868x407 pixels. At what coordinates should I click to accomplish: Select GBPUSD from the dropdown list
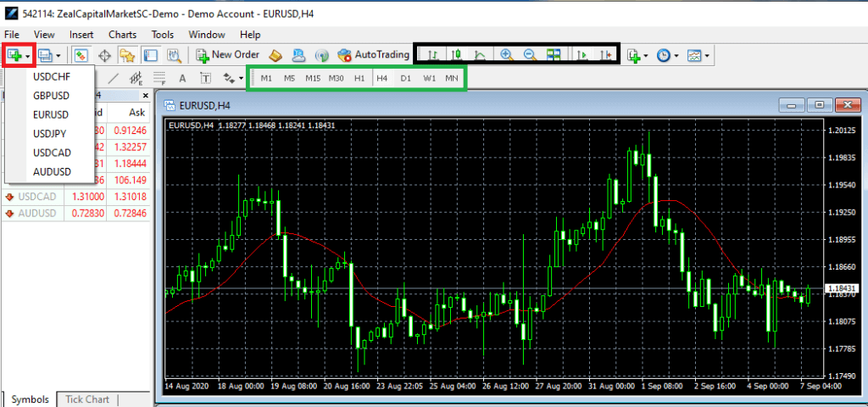point(52,95)
